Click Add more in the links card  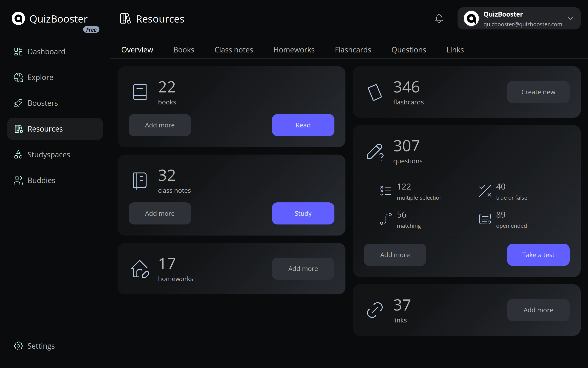[538, 310]
